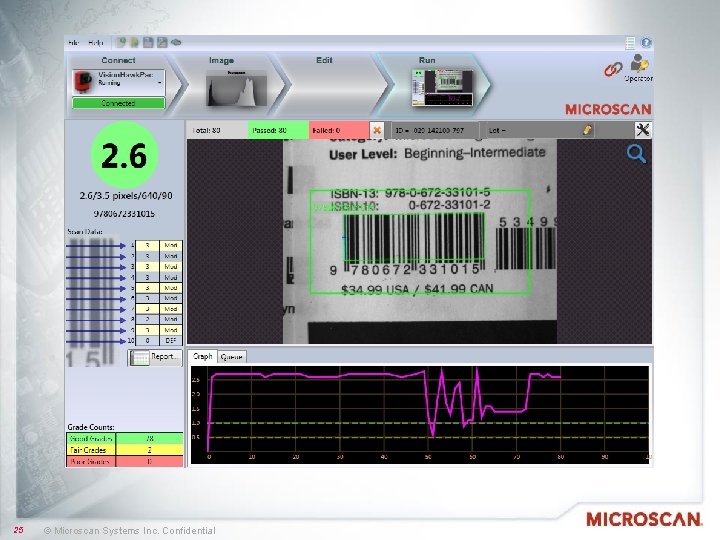Viewport: 720px width, 540px height.
Task: Click the barcode inside the green box
Action: 415,238
